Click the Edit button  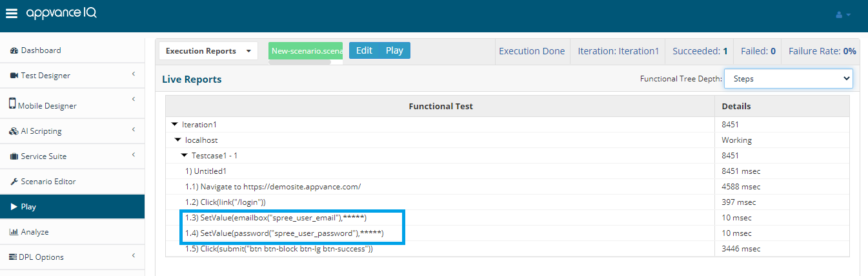pyautogui.click(x=364, y=50)
